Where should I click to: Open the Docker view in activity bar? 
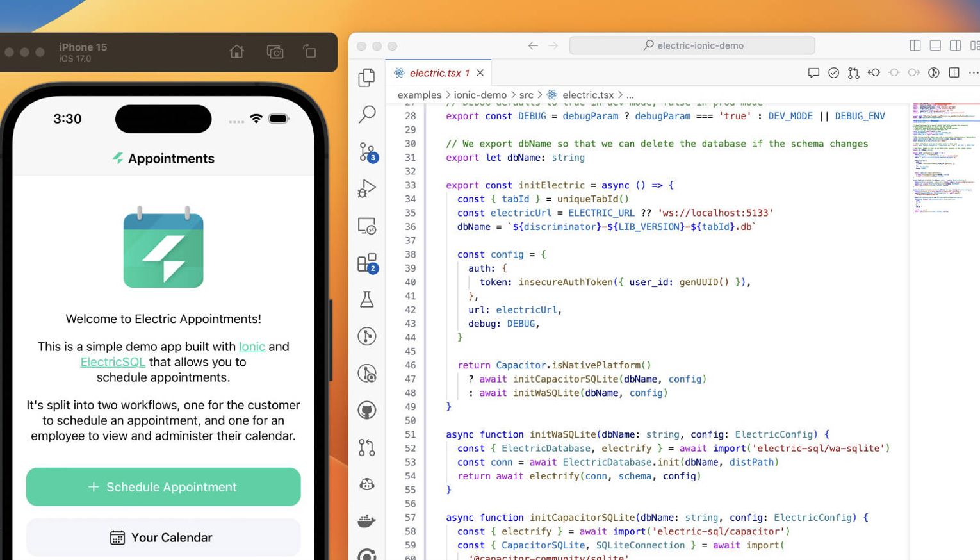[x=367, y=521]
